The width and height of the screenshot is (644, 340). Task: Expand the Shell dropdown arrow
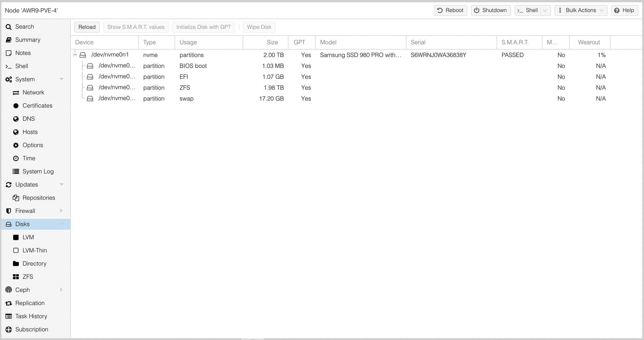(x=546, y=10)
